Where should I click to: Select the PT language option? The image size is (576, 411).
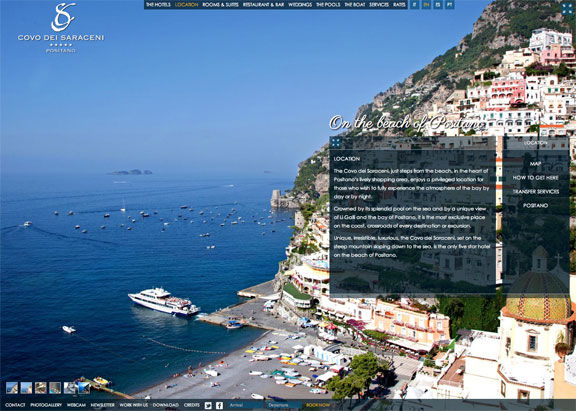[x=450, y=5]
